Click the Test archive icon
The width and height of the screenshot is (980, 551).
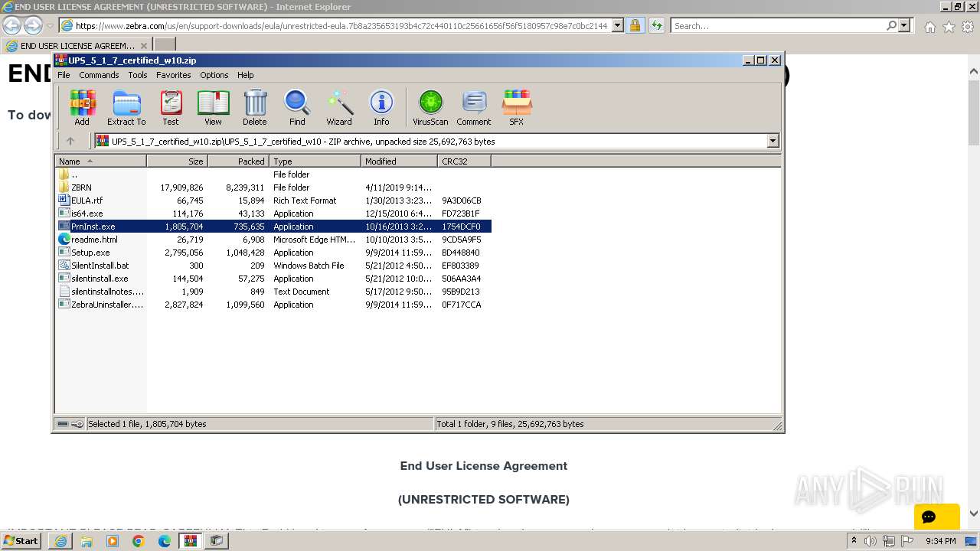pyautogui.click(x=171, y=107)
